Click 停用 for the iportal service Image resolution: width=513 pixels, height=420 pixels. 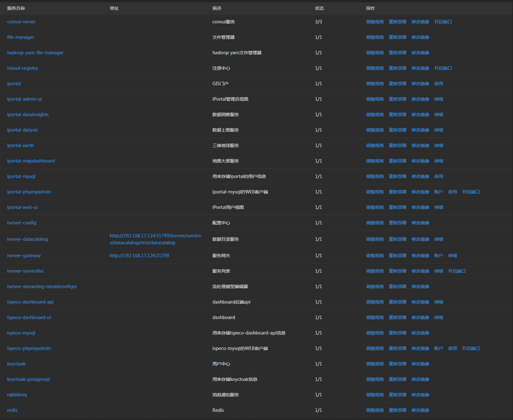[x=438, y=83]
